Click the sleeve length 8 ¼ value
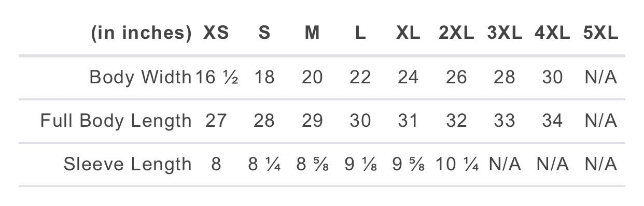Screen dimensions: 644x206 [264, 165]
